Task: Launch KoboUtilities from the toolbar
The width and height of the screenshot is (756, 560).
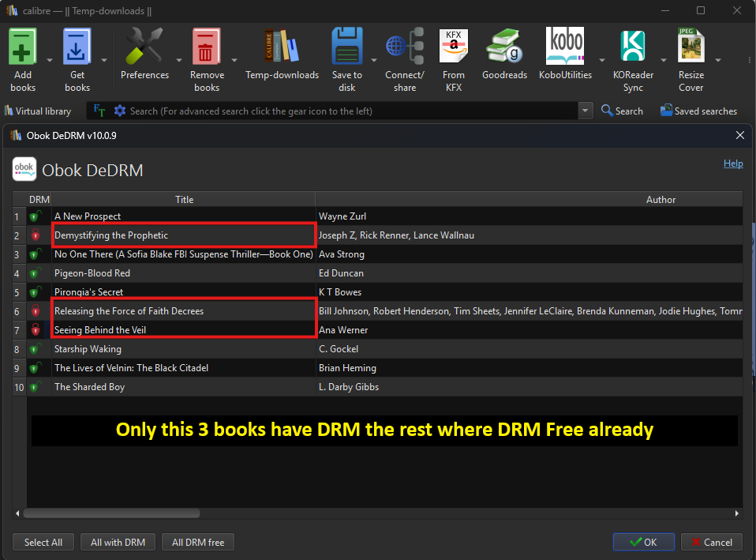Action: 565,47
